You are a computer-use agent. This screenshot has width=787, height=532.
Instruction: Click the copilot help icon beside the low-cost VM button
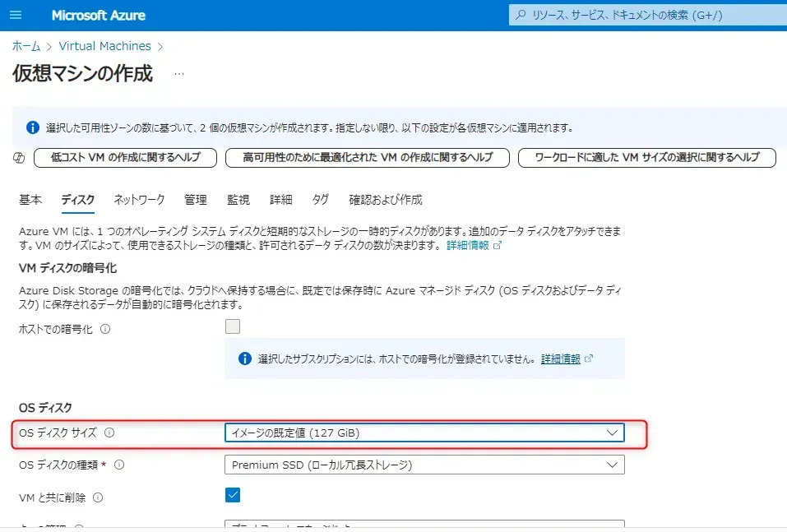(20, 158)
